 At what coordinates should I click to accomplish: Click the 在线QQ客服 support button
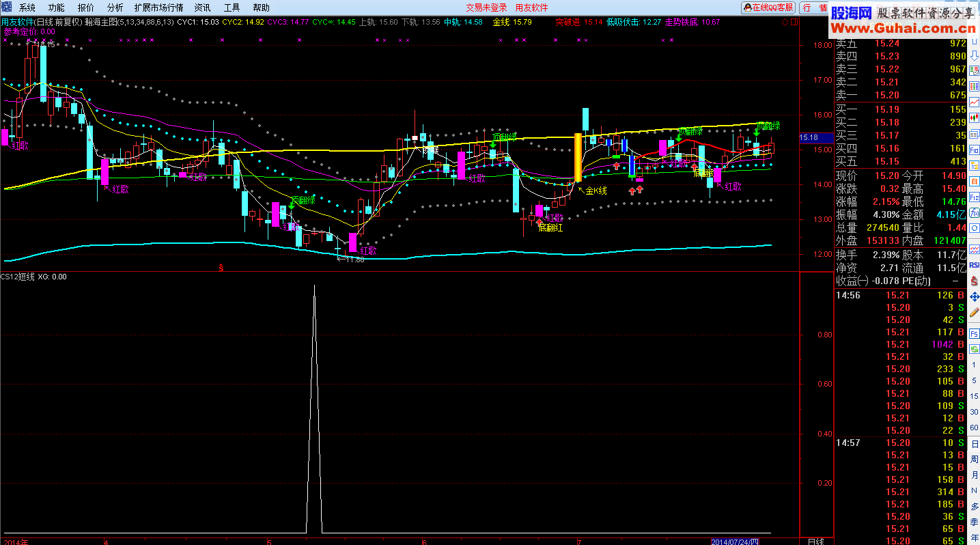(769, 8)
